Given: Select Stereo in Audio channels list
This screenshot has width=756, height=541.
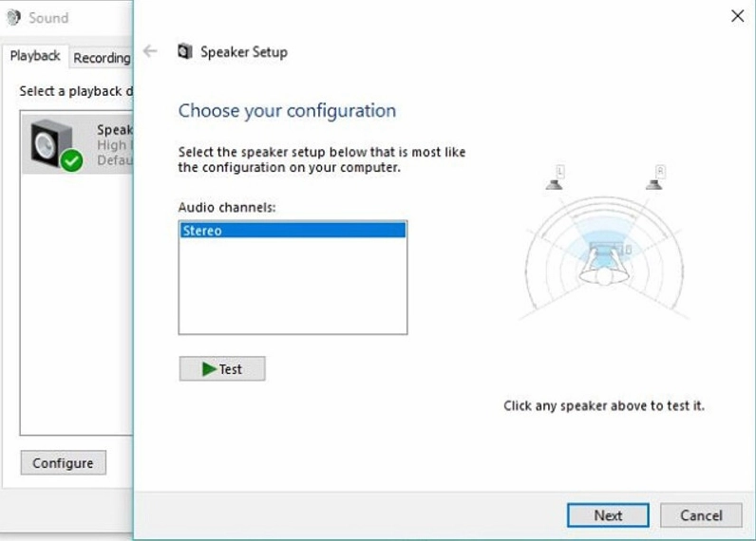Looking at the screenshot, I should coord(292,230).
